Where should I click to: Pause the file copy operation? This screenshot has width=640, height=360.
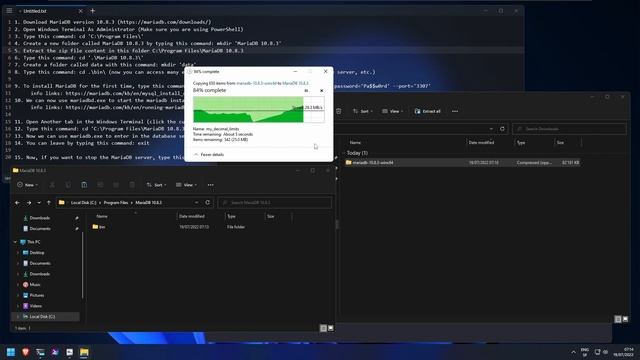click(x=306, y=91)
